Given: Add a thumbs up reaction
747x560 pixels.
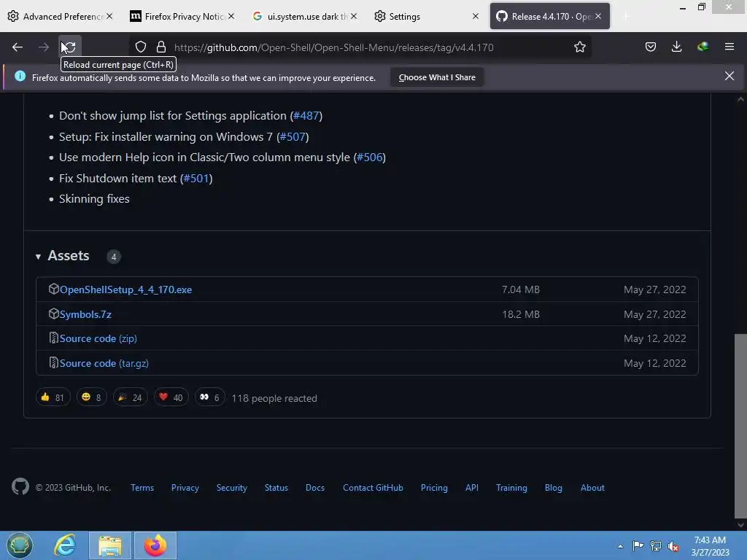Looking at the screenshot, I should (x=53, y=397).
